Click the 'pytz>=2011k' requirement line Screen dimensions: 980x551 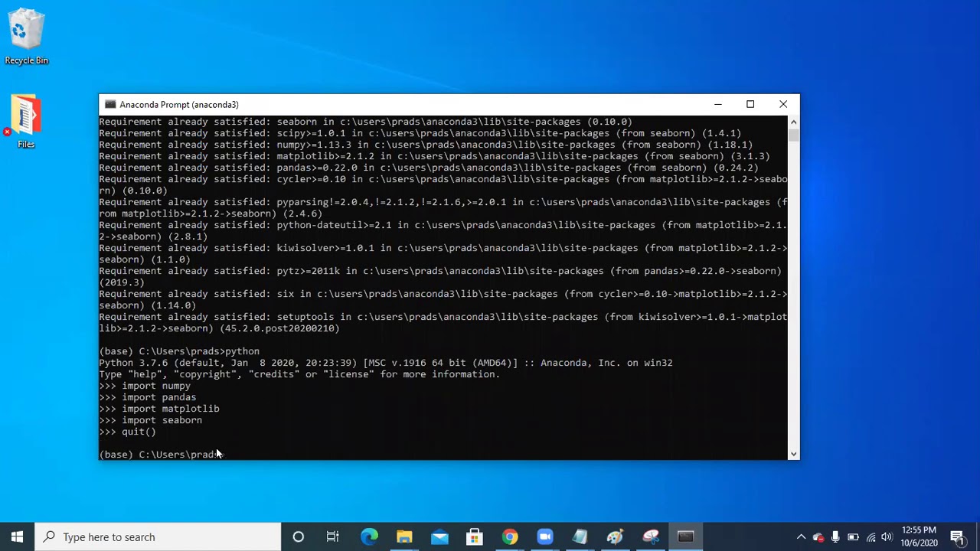440,276
